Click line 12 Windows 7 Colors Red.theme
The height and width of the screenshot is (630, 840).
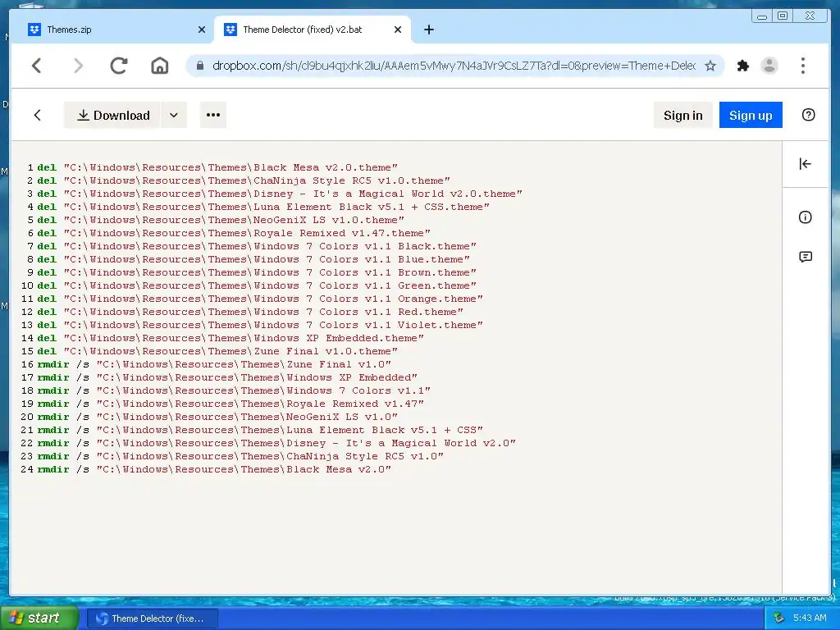tap(250, 312)
